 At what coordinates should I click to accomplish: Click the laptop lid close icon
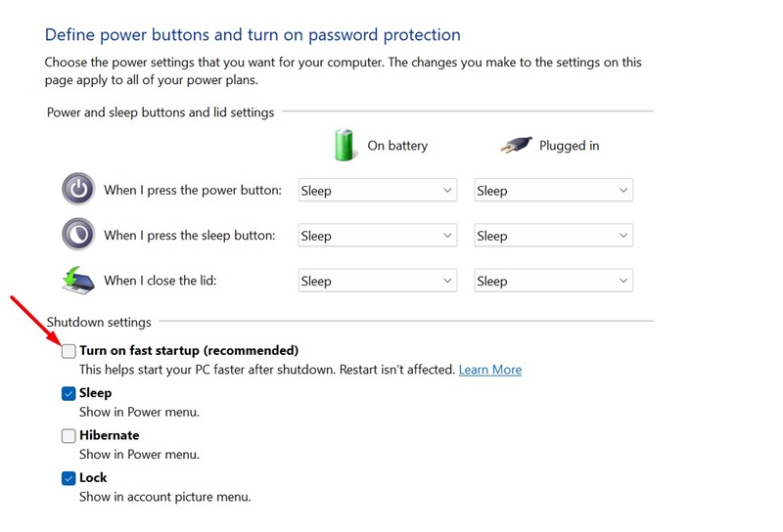pos(78,280)
